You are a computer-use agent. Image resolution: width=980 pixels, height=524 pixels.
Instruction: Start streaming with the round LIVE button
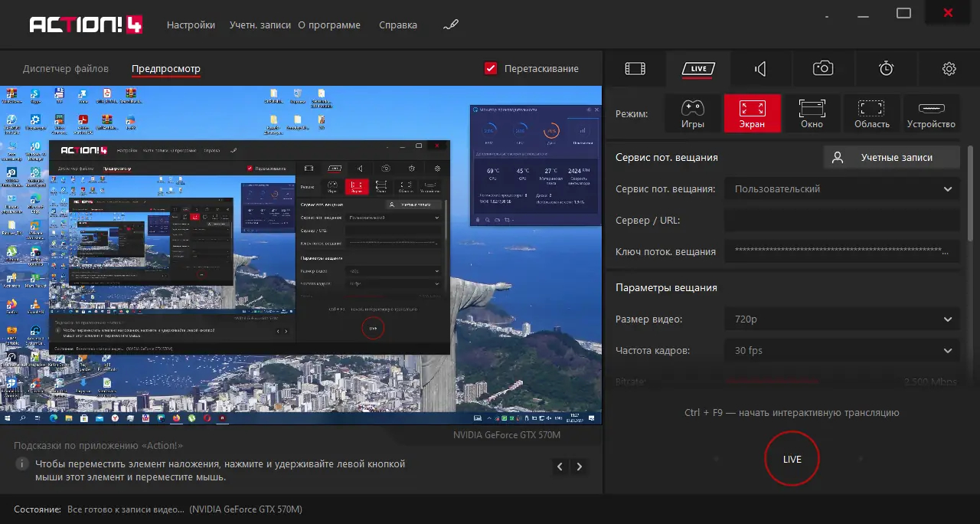(792, 459)
